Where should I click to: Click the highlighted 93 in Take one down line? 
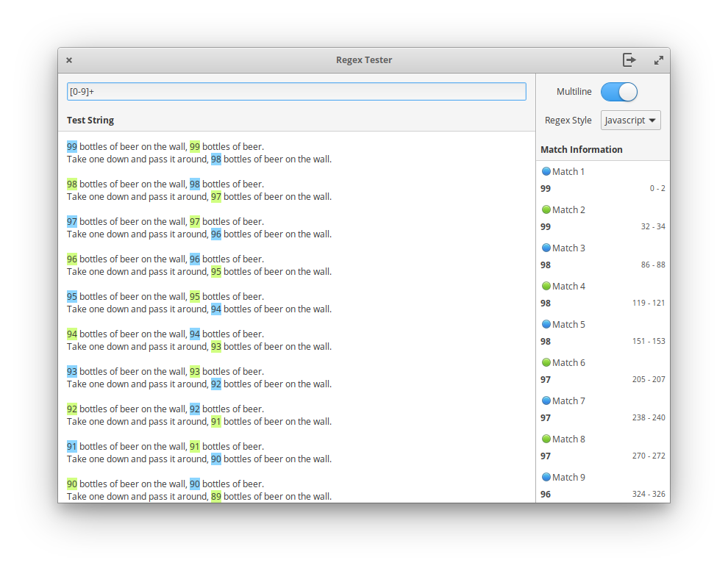216,347
